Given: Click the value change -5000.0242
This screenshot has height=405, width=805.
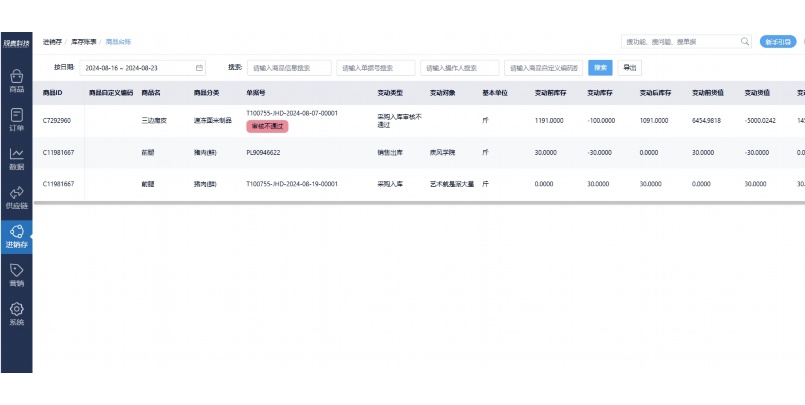Looking at the screenshot, I should [760, 121].
